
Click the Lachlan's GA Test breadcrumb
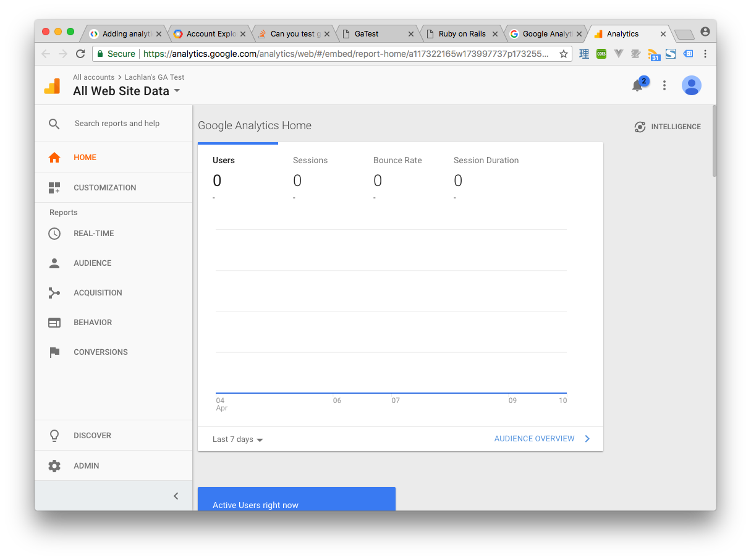(155, 77)
